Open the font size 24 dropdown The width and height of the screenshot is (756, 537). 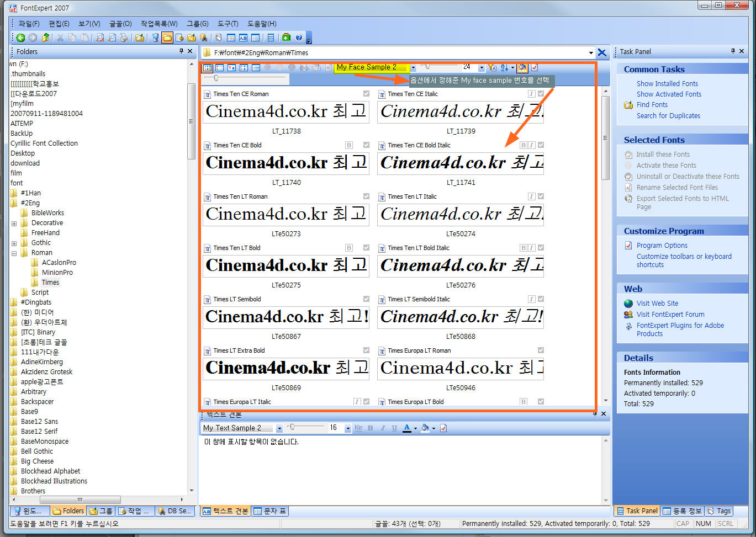coord(481,67)
